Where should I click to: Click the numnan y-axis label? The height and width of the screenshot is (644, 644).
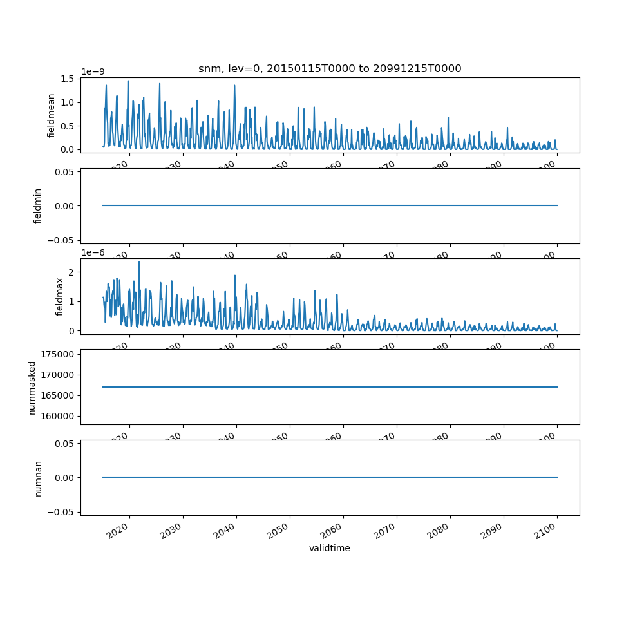(x=38, y=478)
